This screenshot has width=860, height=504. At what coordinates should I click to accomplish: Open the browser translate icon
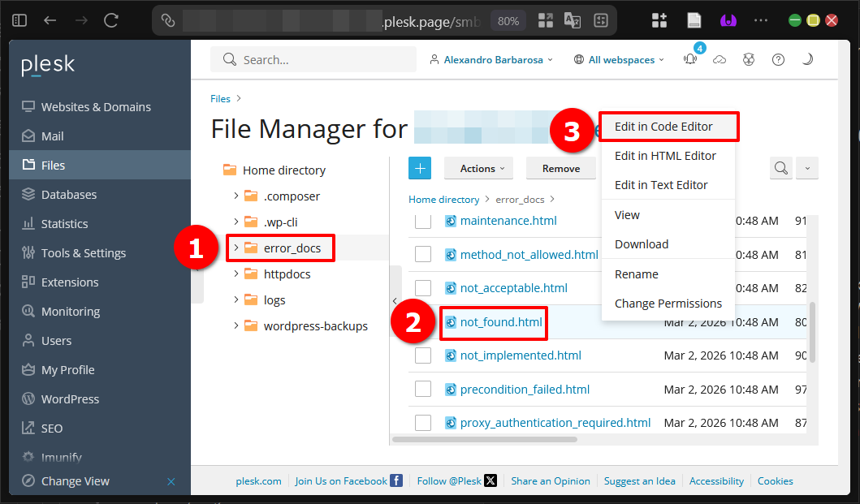point(572,21)
